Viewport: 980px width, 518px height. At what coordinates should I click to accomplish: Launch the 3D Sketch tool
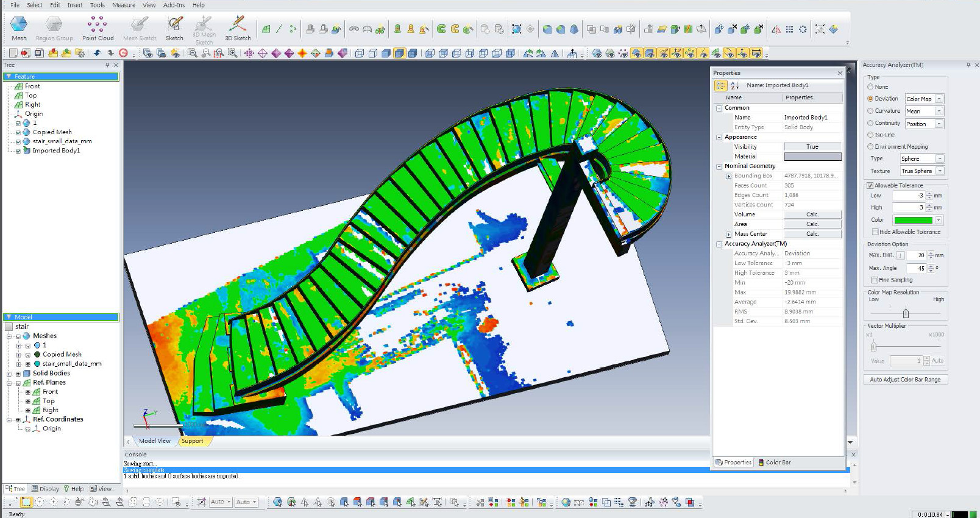click(237, 25)
